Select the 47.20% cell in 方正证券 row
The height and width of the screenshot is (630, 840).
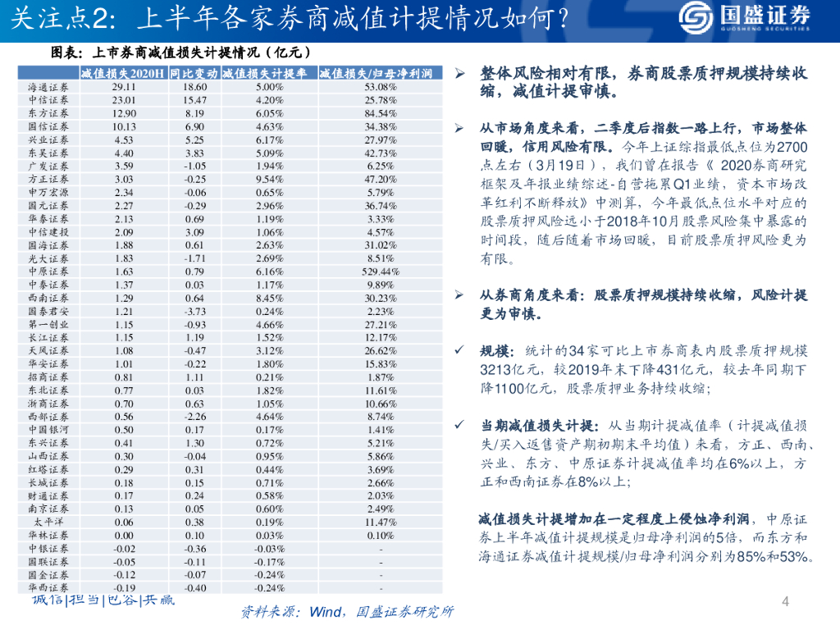pyautogui.click(x=381, y=180)
